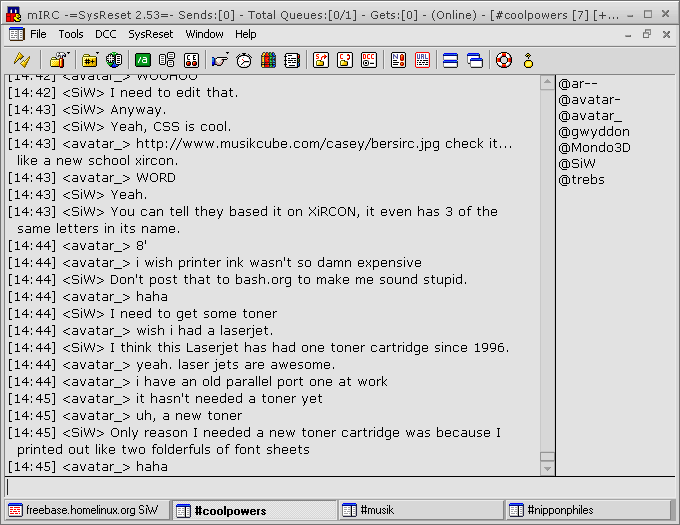Open the Tools menu
The height and width of the screenshot is (525, 680).
(x=71, y=34)
